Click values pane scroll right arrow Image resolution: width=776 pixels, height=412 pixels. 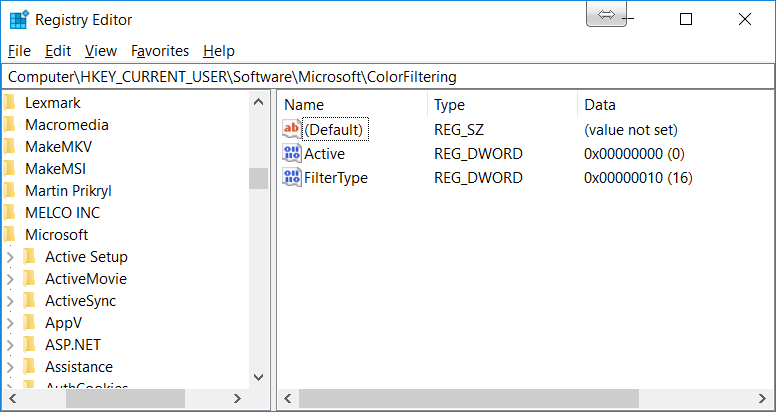(762, 399)
